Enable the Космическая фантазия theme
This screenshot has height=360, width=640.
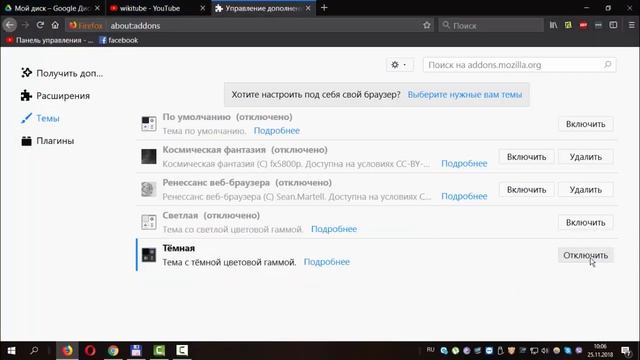(x=526, y=157)
